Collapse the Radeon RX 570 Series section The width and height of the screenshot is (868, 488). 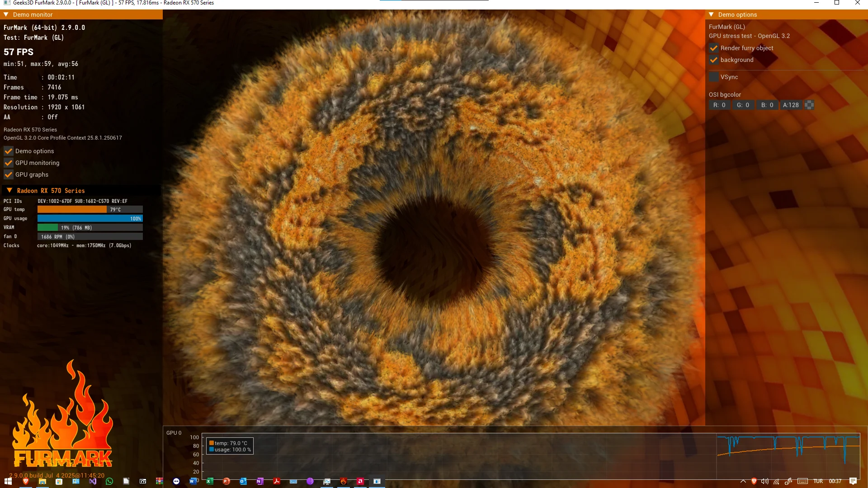[x=9, y=190]
